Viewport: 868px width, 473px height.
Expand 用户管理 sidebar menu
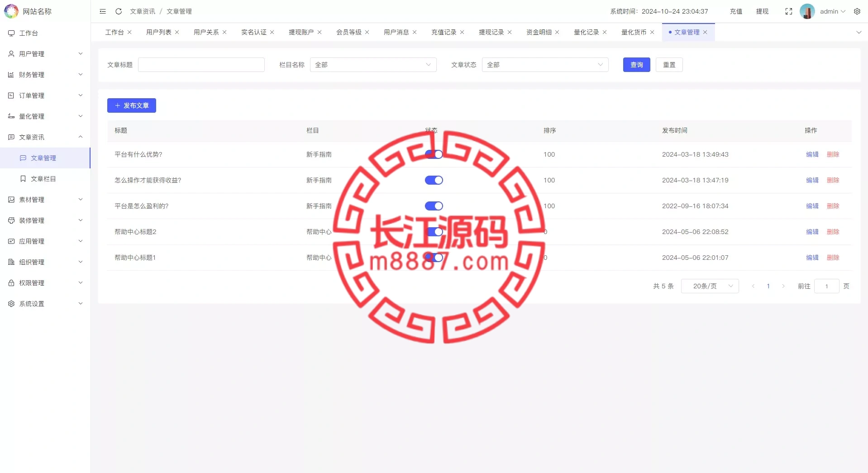pyautogui.click(x=45, y=54)
